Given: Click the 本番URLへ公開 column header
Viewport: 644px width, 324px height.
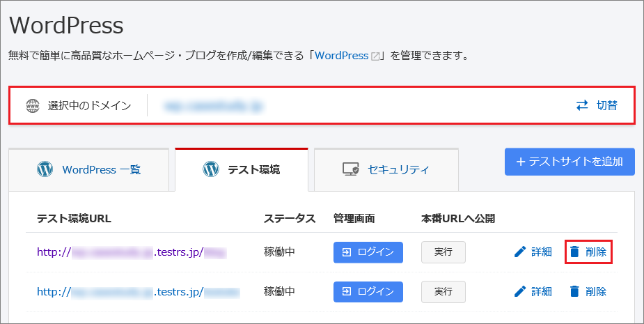Looking at the screenshot, I should 458,218.
